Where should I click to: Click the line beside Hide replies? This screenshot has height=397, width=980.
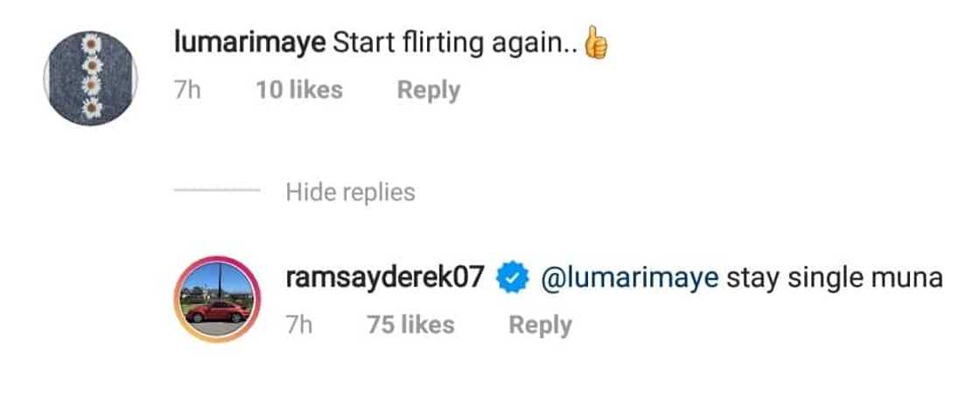point(216,192)
